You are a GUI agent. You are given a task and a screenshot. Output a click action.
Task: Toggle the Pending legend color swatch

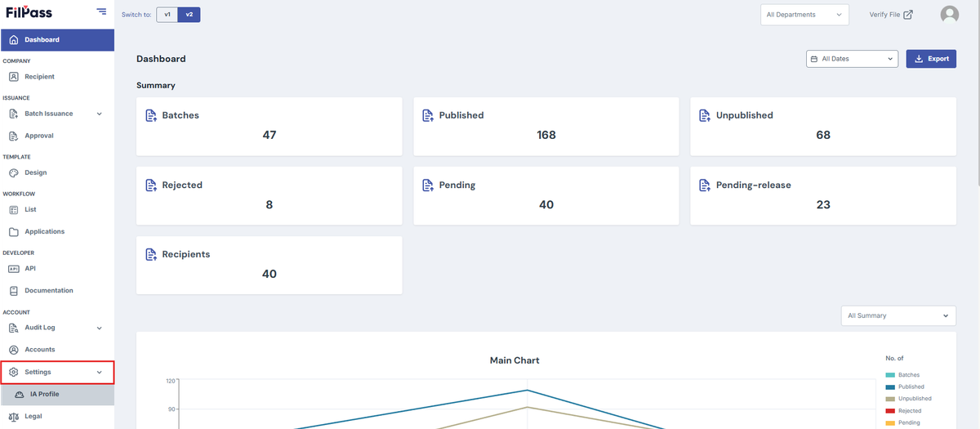(x=890, y=423)
